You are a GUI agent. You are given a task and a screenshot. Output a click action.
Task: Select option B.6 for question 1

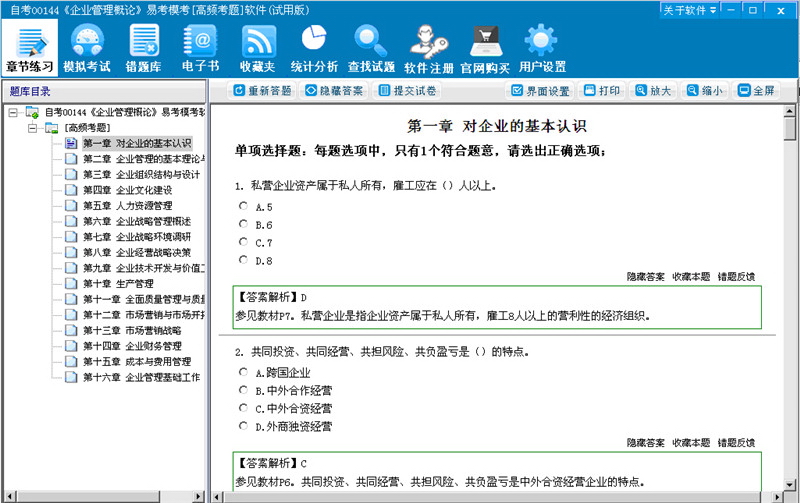[x=243, y=223]
